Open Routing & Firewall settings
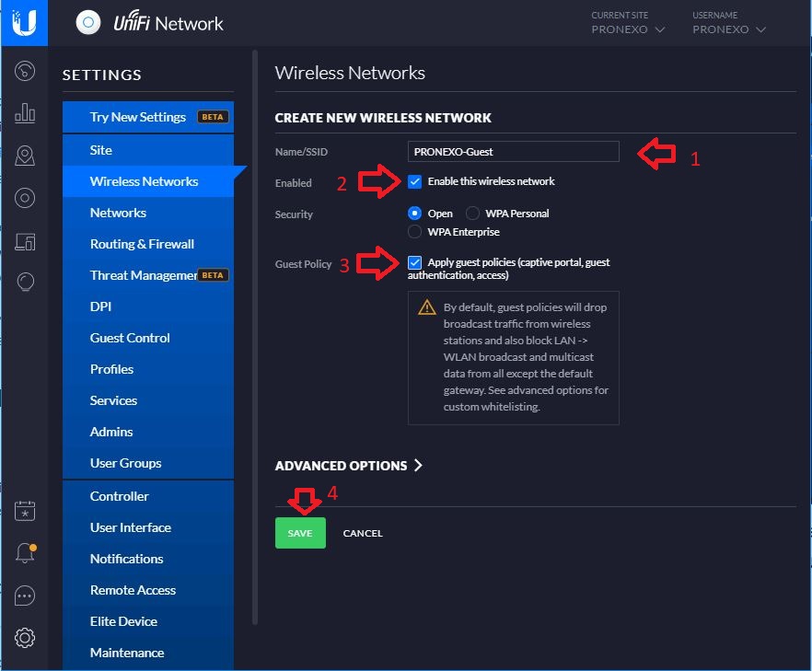Viewport: 812px width, 671px height. pos(148,244)
